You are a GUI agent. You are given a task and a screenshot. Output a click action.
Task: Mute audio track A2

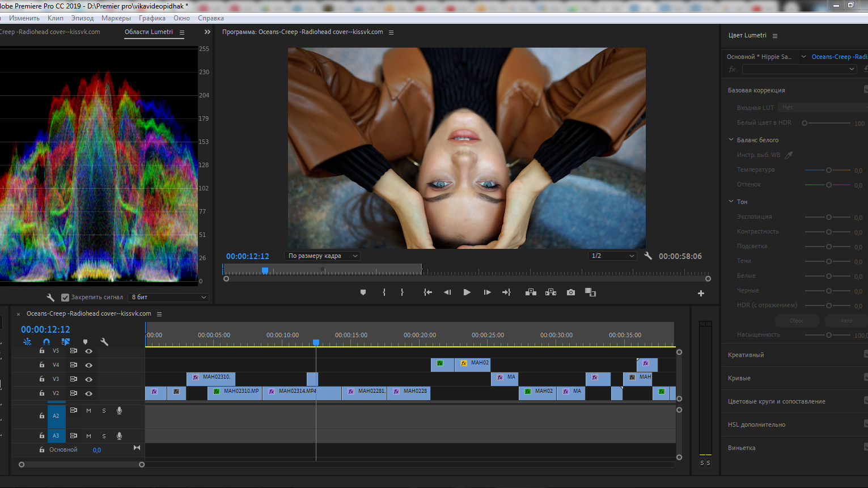click(88, 411)
